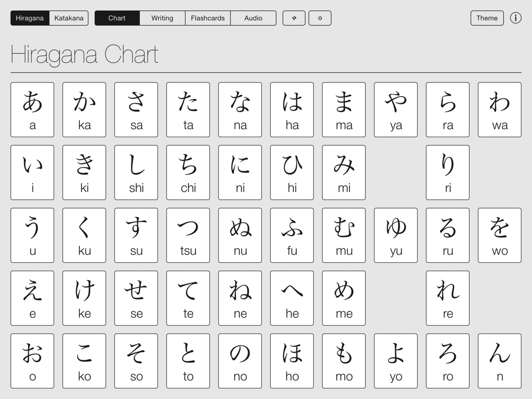Toggle the handakuten (small circle) mark button
The image size is (532, 399).
(x=320, y=18)
